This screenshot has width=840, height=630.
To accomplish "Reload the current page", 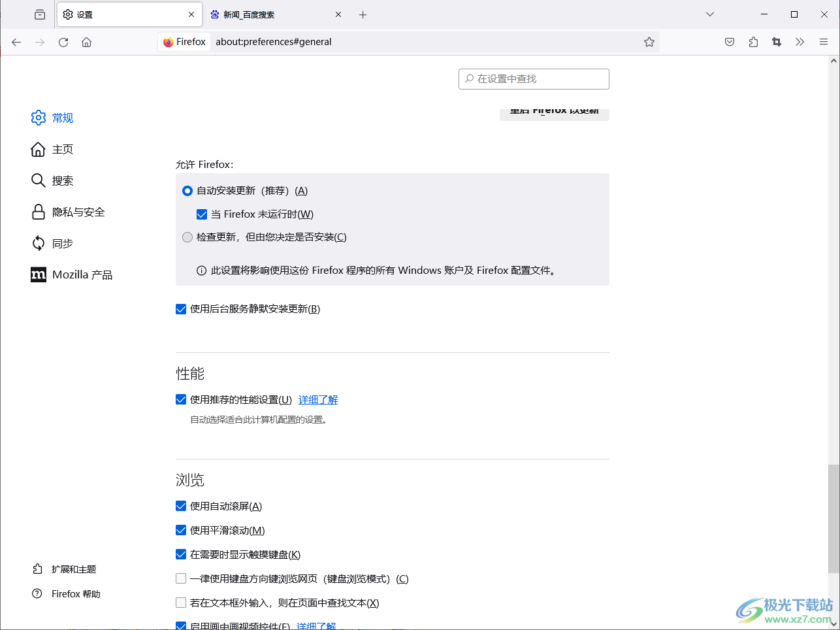I will (63, 42).
